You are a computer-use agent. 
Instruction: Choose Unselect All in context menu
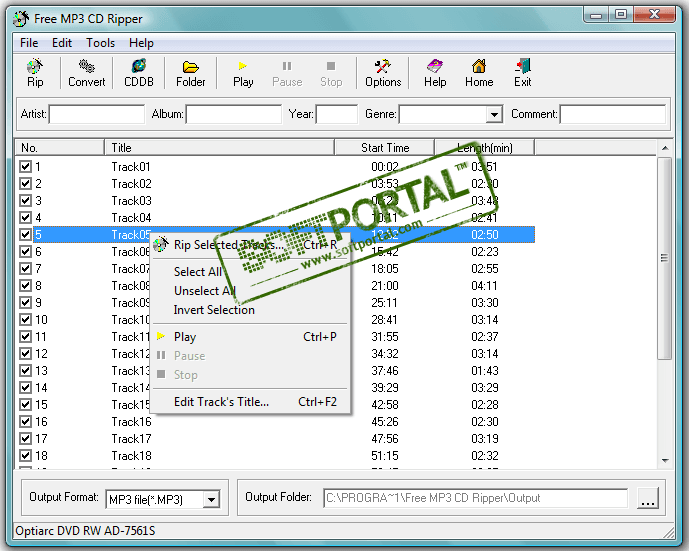[250, 291]
